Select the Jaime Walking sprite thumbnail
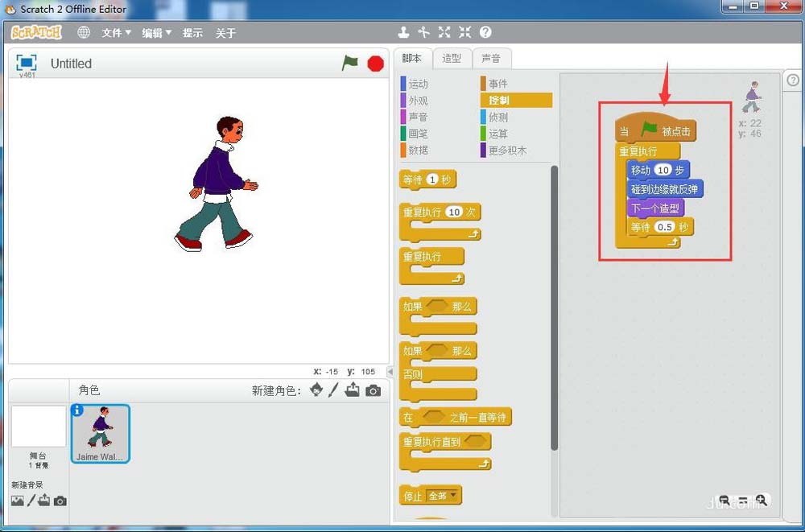The height and width of the screenshot is (532, 805). tap(101, 434)
